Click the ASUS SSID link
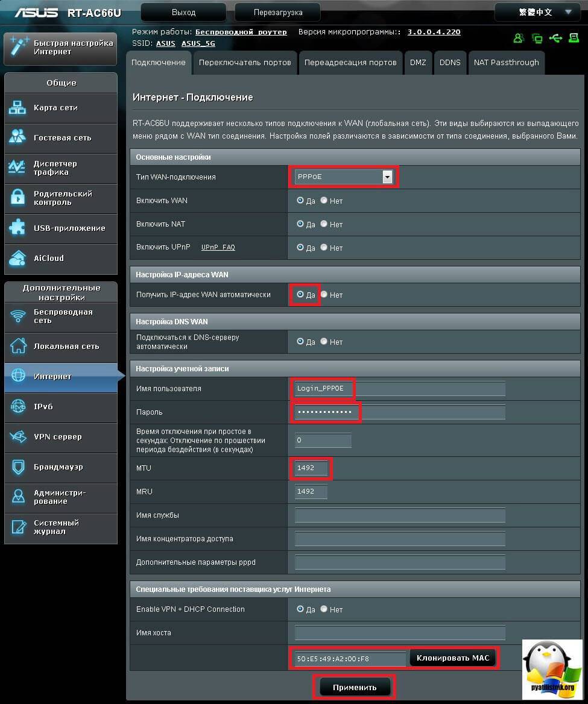Image resolution: width=588 pixels, height=704 pixels. (165, 43)
